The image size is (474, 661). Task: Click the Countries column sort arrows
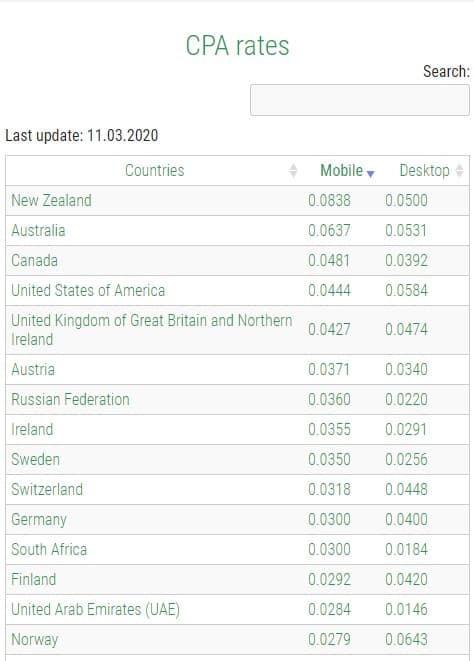293,171
